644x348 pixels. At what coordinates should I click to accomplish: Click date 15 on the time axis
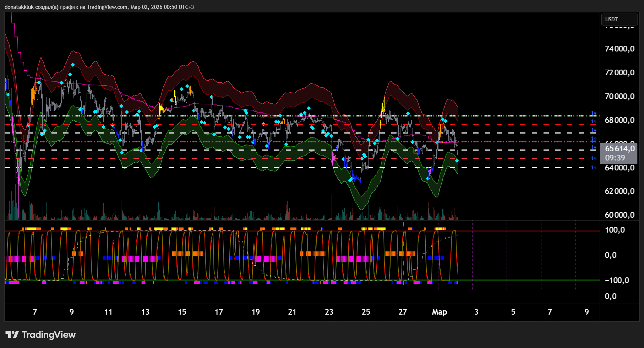(x=182, y=312)
